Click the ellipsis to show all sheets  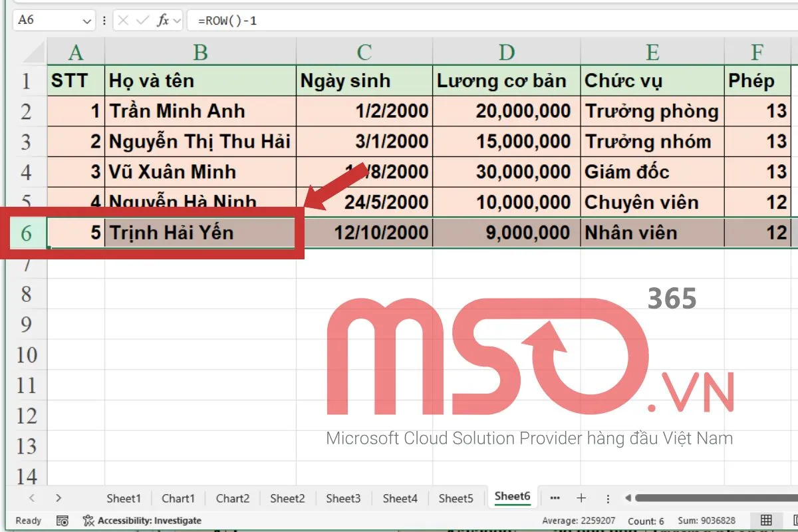click(x=555, y=497)
